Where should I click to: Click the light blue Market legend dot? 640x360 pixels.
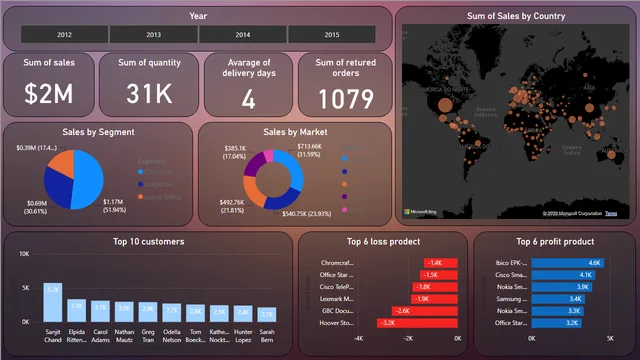tap(344, 159)
